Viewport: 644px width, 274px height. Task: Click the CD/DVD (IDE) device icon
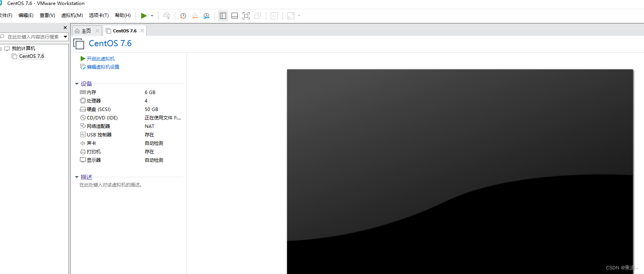click(x=83, y=118)
